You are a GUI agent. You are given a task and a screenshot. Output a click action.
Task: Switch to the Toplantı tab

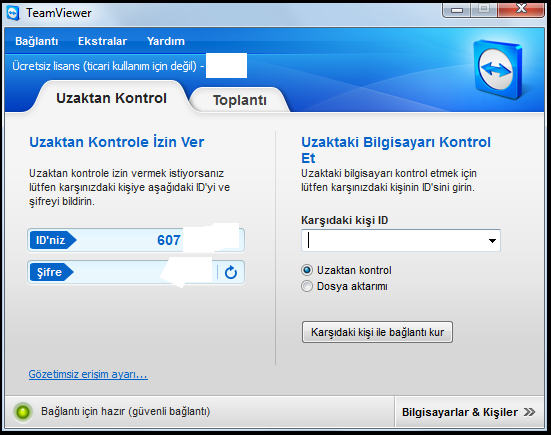point(240,100)
